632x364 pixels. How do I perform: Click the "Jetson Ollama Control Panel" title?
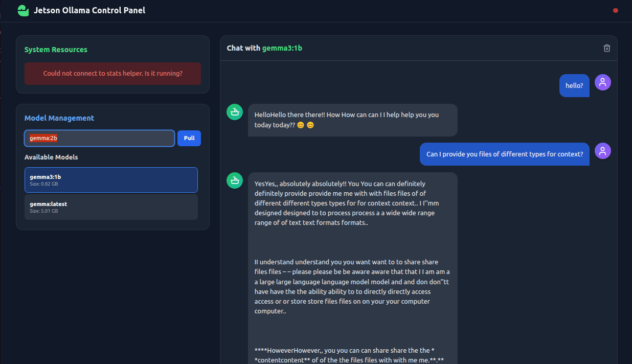pyautogui.click(x=89, y=10)
